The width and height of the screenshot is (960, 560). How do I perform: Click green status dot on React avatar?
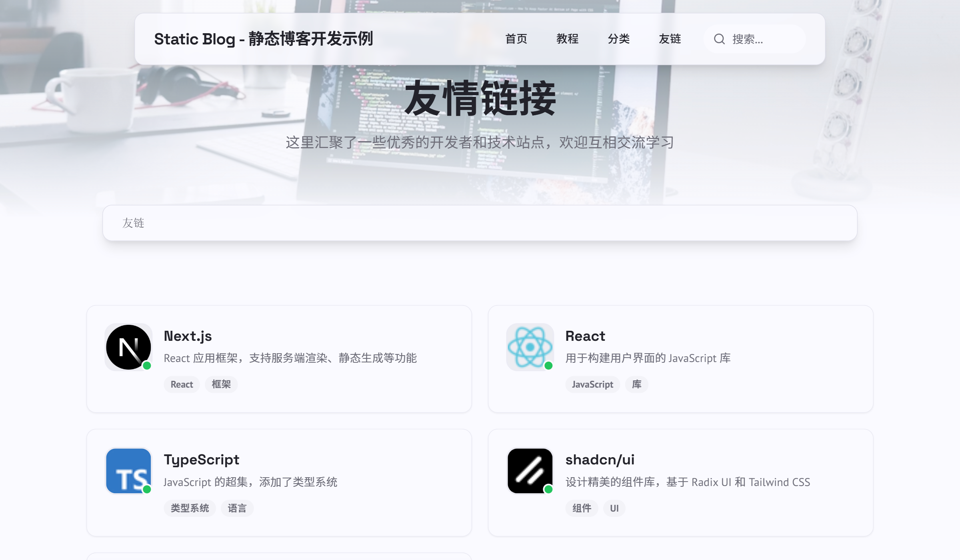548,366
